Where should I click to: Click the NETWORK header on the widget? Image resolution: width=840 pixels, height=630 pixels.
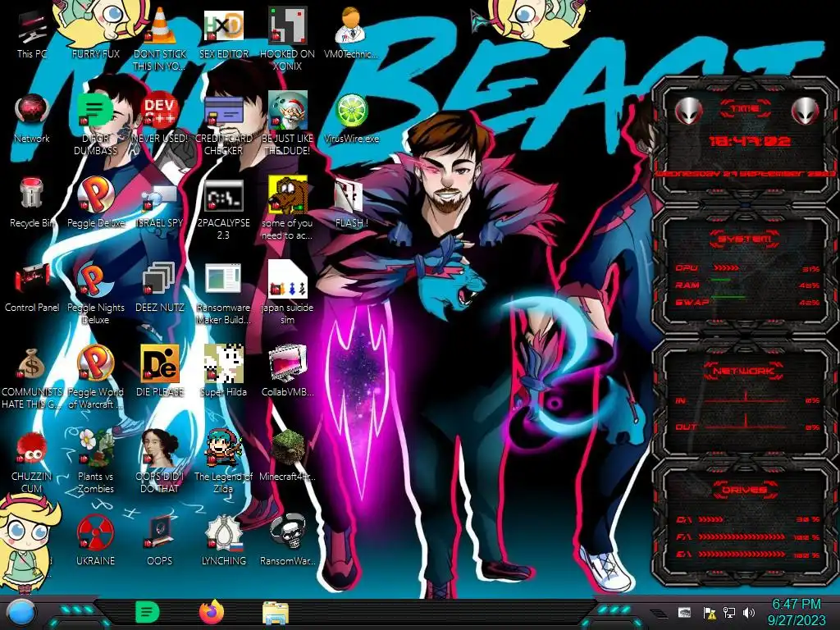click(x=745, y=371)
